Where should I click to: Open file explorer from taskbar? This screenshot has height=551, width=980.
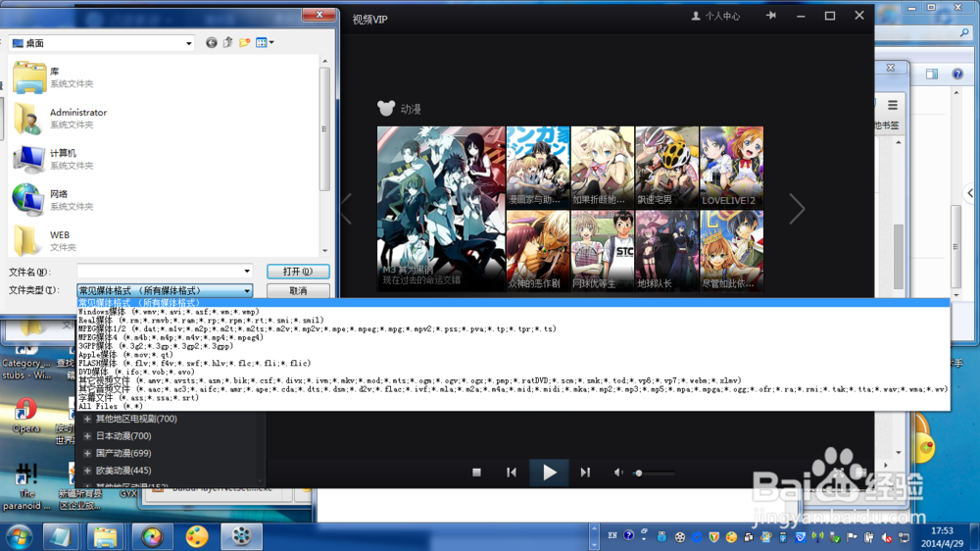coord(105,536)
